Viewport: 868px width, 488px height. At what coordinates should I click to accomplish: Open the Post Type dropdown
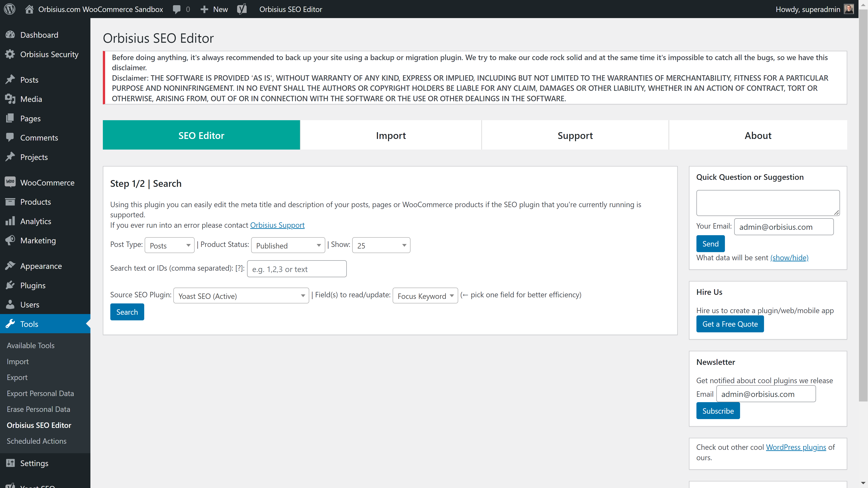170,245
